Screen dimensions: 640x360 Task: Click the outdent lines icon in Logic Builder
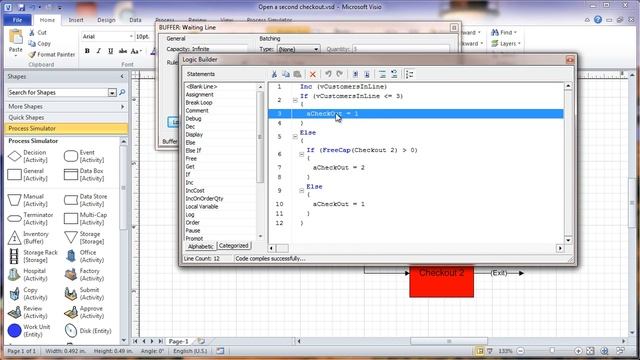click(394, 74)
